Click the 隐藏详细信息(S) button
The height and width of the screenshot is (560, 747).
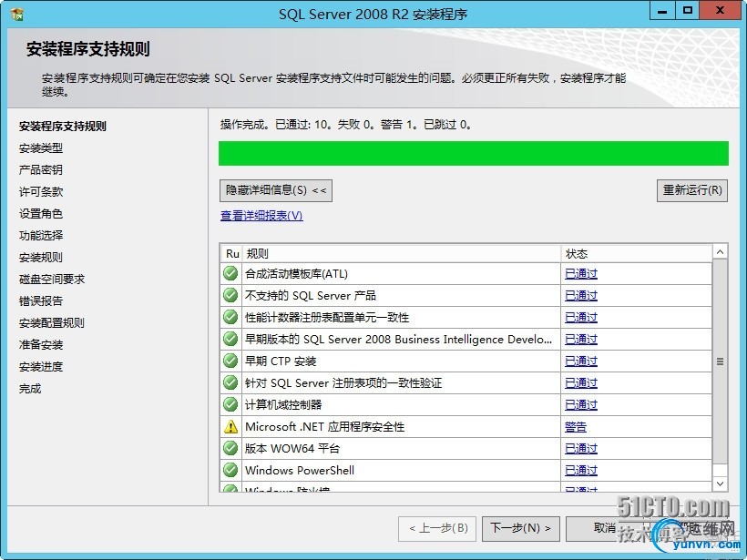[276, 190]
